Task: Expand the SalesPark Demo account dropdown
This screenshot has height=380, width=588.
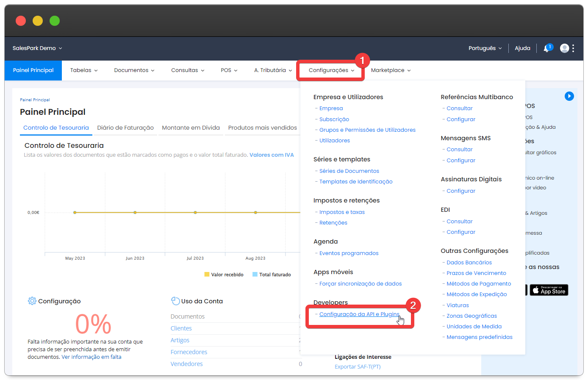Action: (x=37, y=48)
